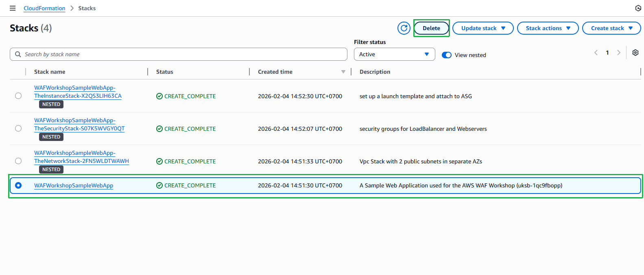Click the refresh stacks icon button
644x275 pixels.
[404, 28]
